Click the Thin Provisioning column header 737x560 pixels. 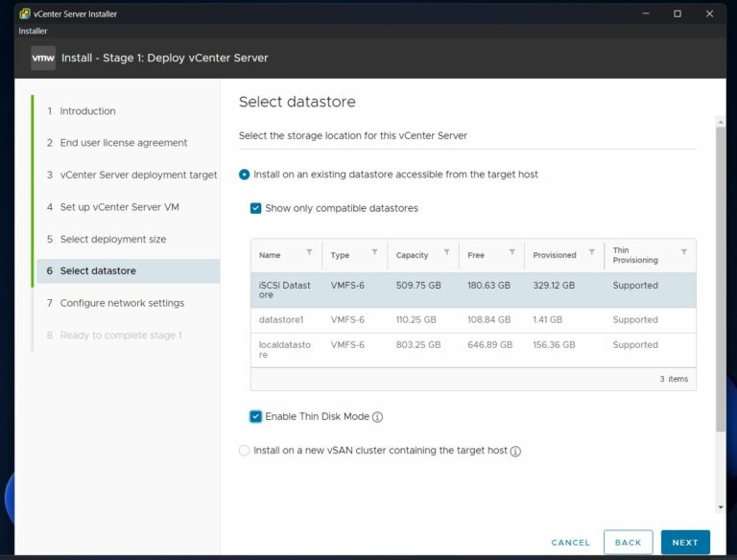coord(635,255)
